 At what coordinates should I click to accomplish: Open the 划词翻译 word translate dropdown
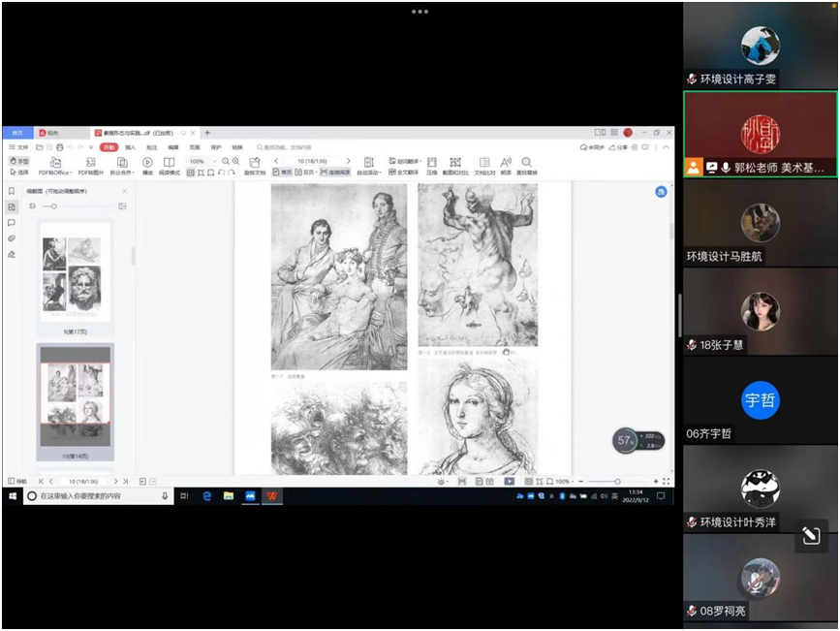[405, 161]
